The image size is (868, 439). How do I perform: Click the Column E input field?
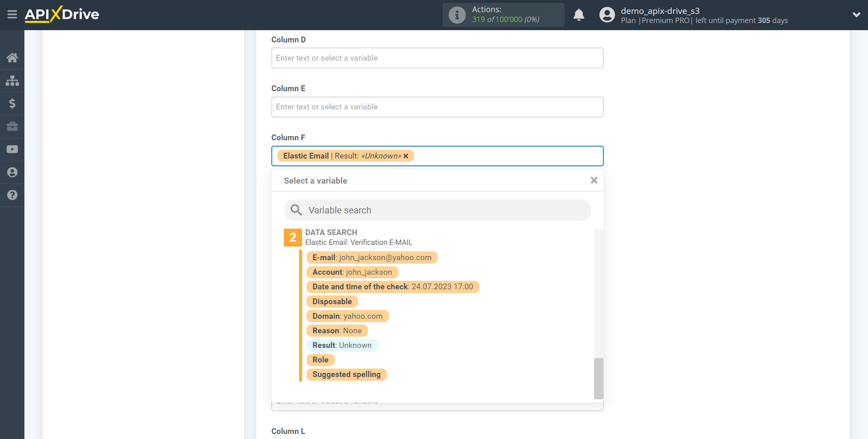(x=437, y=107)
